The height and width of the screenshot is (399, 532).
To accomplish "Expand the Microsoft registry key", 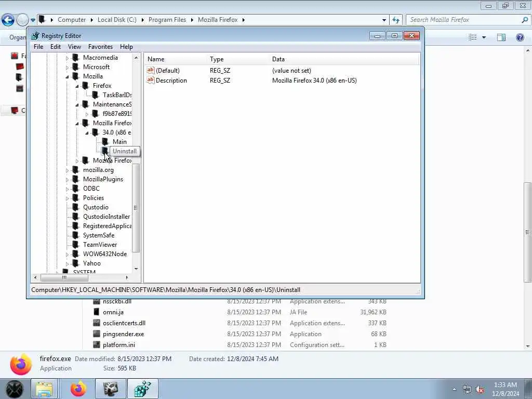I will click(67, 68).
